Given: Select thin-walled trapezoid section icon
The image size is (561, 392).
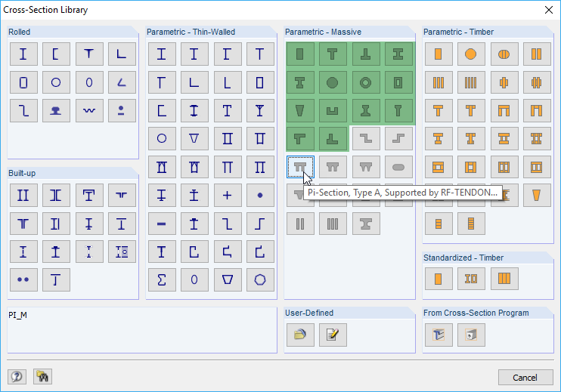Looking at the screenshot, I should coord(227,279).
